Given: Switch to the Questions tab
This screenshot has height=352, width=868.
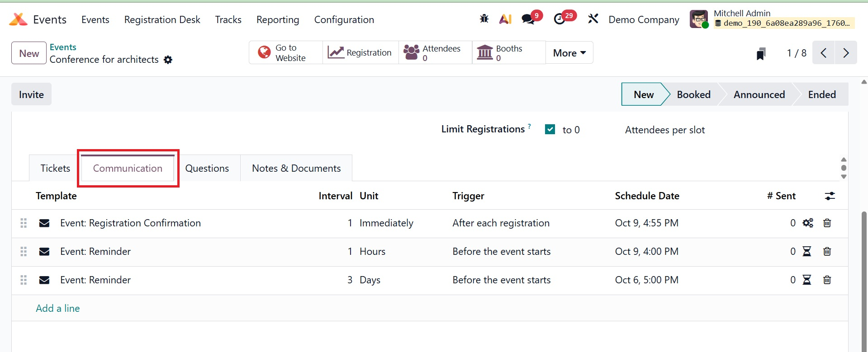Looking at the screenshot, I should (x=207, y=169).
